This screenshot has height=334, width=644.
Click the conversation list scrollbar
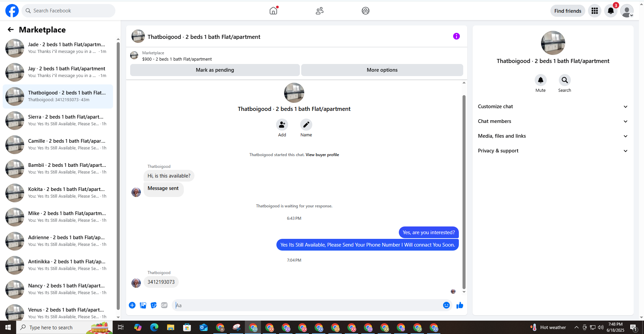point(118,176)
